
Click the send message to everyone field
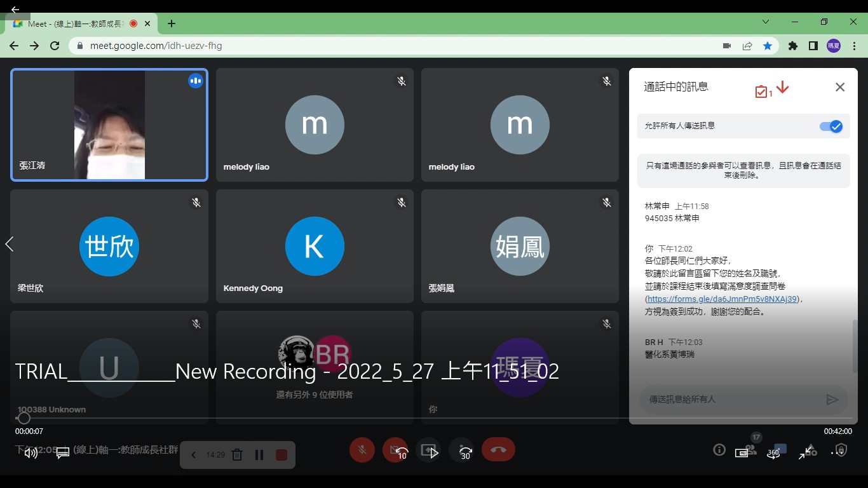point(731,400)
